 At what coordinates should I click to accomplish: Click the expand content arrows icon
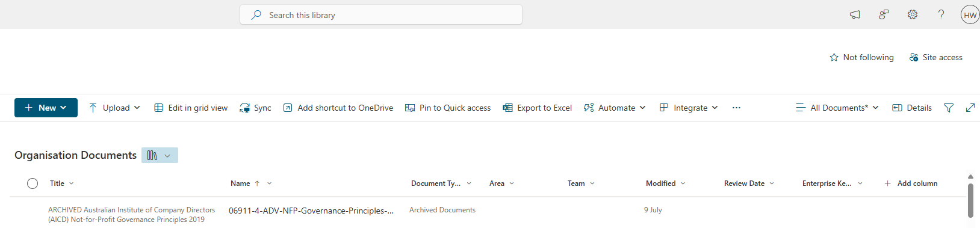[970, 108]
